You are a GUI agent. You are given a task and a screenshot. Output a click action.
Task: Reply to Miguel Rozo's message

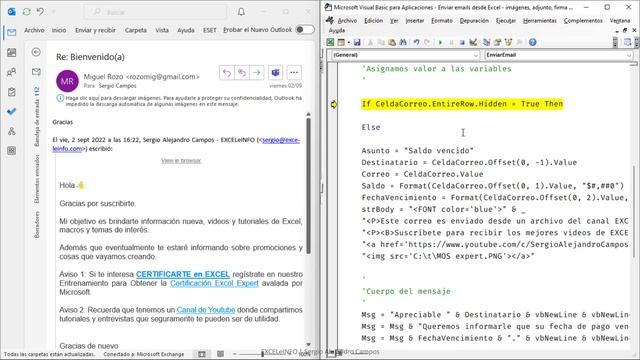227,73
